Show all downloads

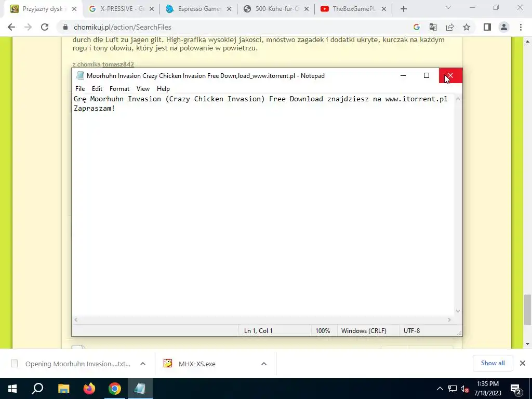coord(493,363)
